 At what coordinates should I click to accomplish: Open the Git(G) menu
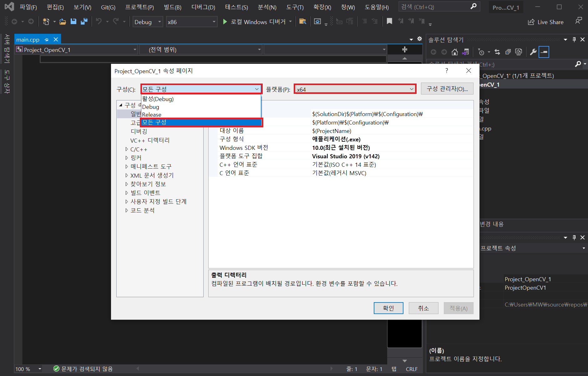[x=108, y=7]
